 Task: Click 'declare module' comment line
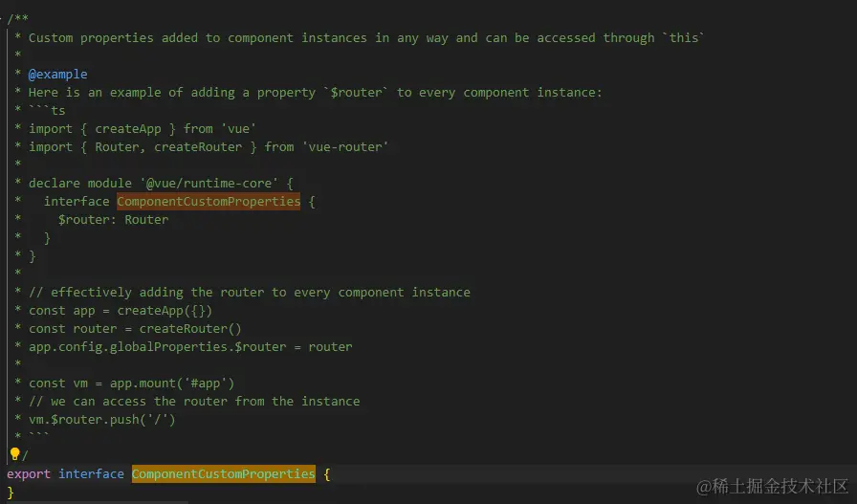[161, 183]
